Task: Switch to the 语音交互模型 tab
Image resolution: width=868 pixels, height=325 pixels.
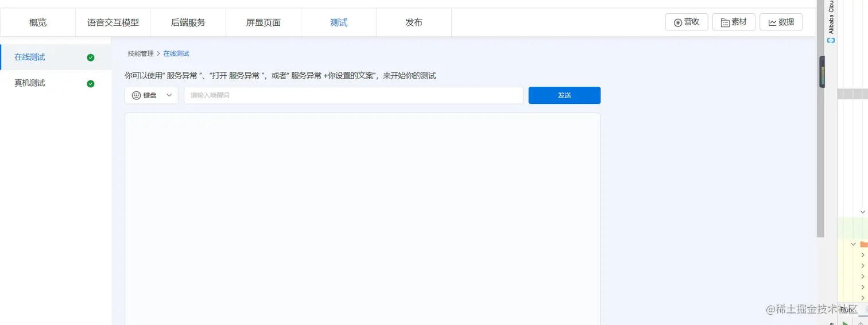Action: coord(113,22)
